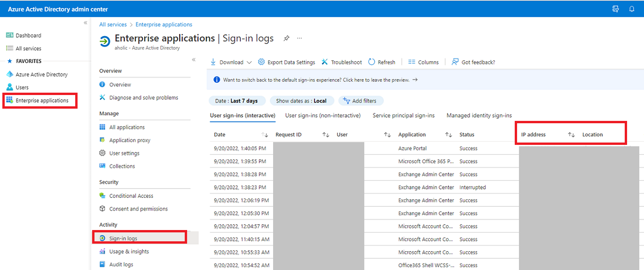Click the Troubleshoot toolbar button
The width and height of the screenshot is (644, 270).
(342, 62)
